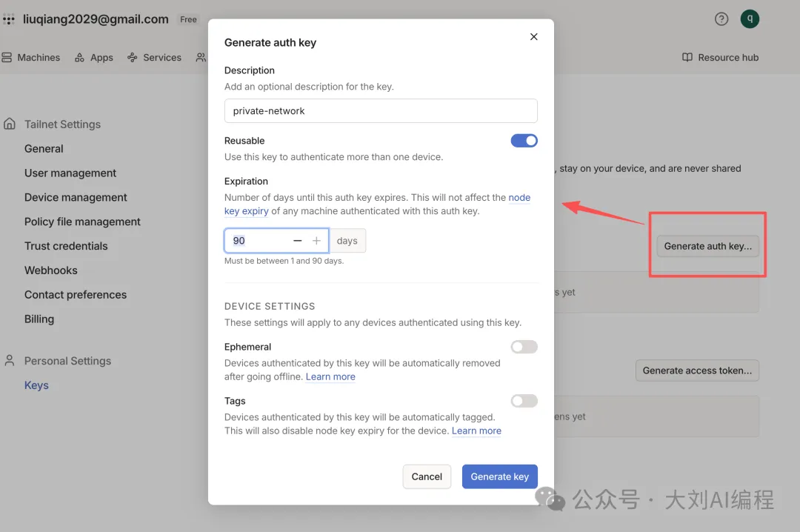The height and width of the screenshot is (532, 800).
Task: Click the minus icon to decrease expiration days
Action: point(298,241)
